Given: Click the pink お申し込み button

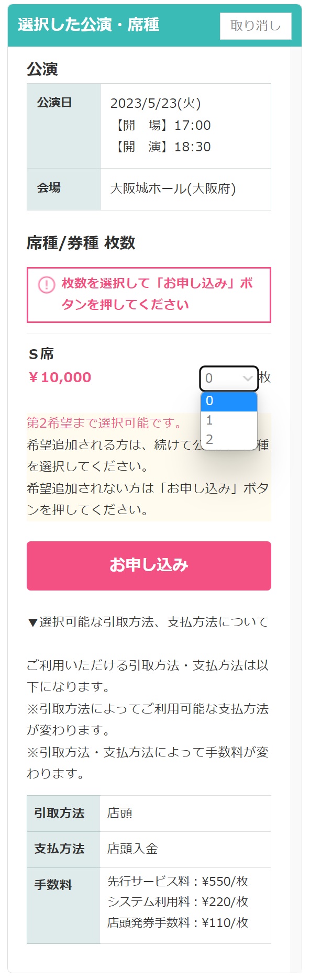Looking at the screenshot, I should 149,565.
